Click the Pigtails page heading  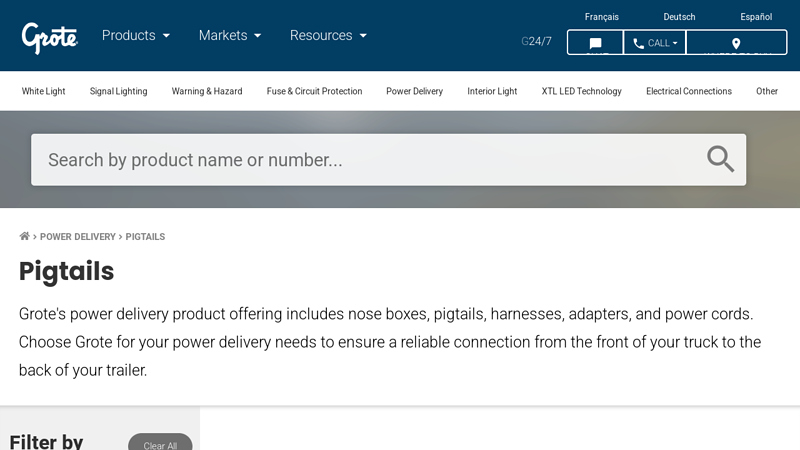(x=66, y=271)
